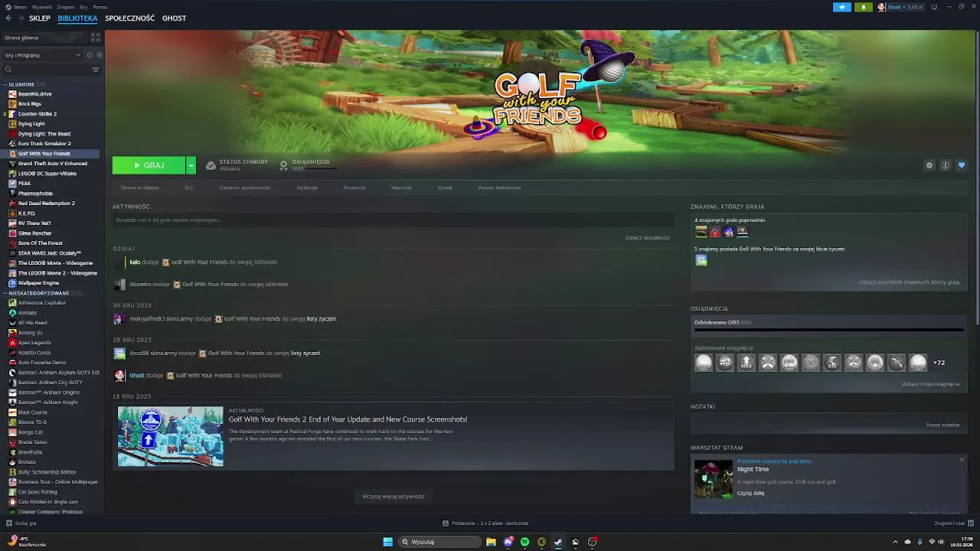Open Sklep tab

coord(40,18)
